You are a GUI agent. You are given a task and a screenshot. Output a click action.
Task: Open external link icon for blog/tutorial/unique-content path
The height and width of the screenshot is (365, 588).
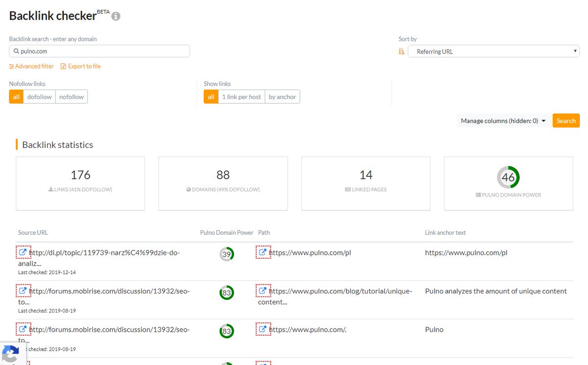263,291
